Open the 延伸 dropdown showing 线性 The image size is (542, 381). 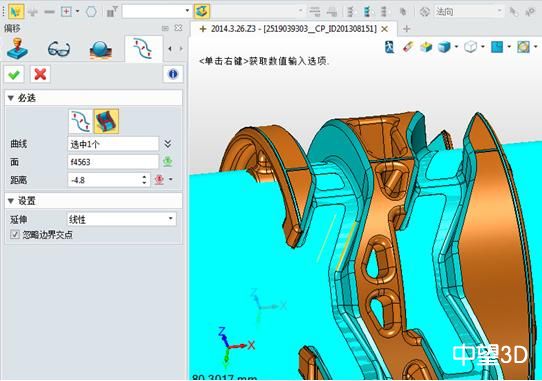[121, 219]
